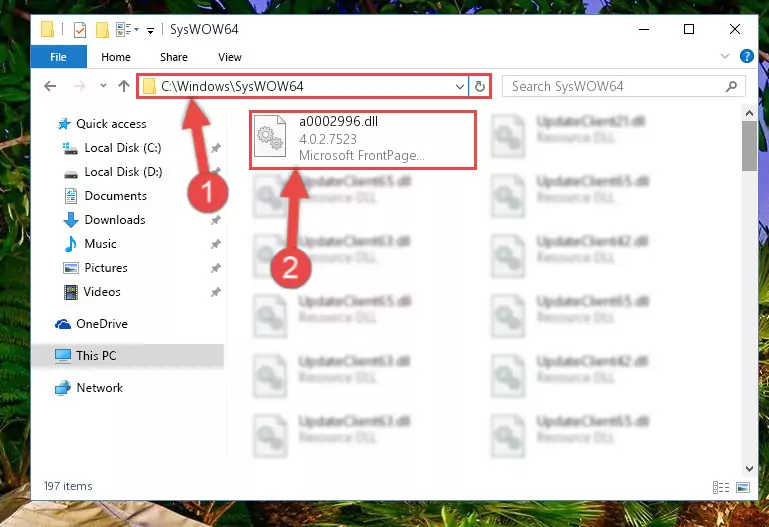Click the Pictures icon in the sidebar

tap(71, 268)
